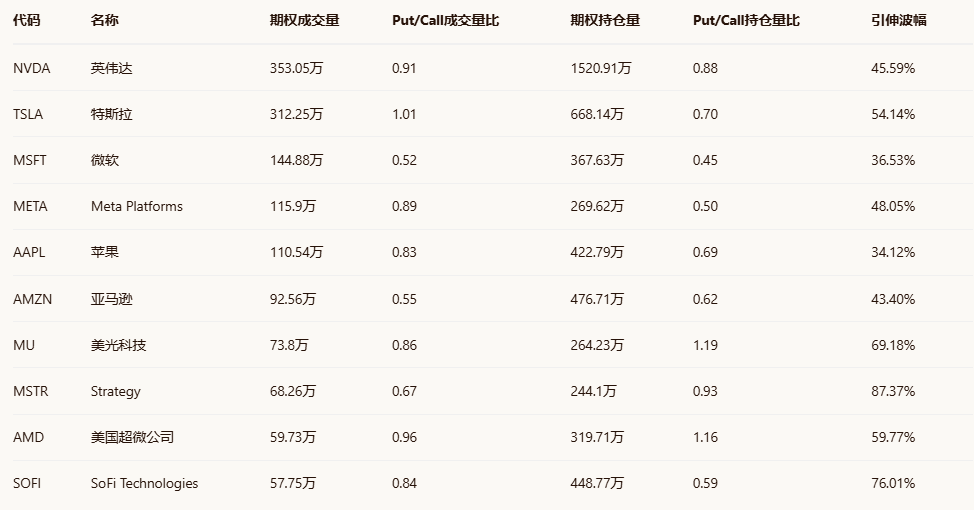Sort by 期权持仓量 column header
The width and height of the screenshot is (974, 510).
[x=605, y=20]
